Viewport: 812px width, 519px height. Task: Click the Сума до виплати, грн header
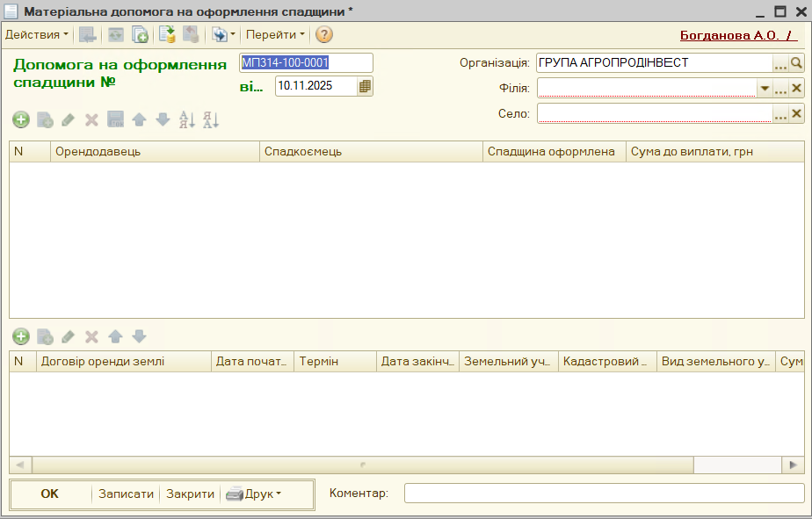point(715,152)
